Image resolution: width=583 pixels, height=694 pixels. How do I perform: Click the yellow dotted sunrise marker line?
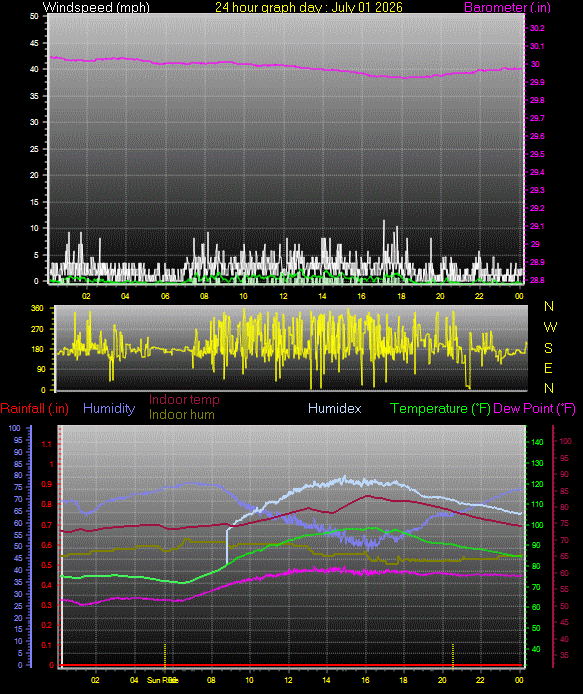tap(165, 655)
